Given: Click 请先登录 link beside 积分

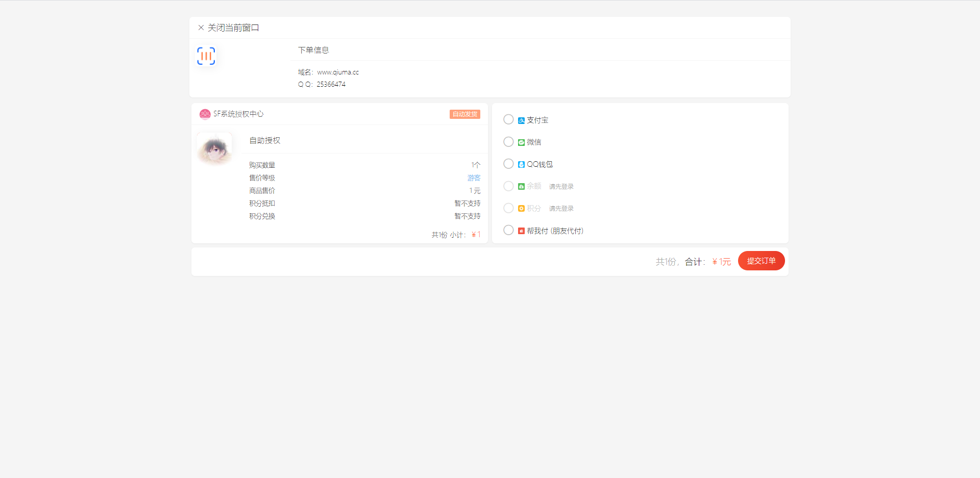Looking at the screenshot, I should tap(561, 209).
